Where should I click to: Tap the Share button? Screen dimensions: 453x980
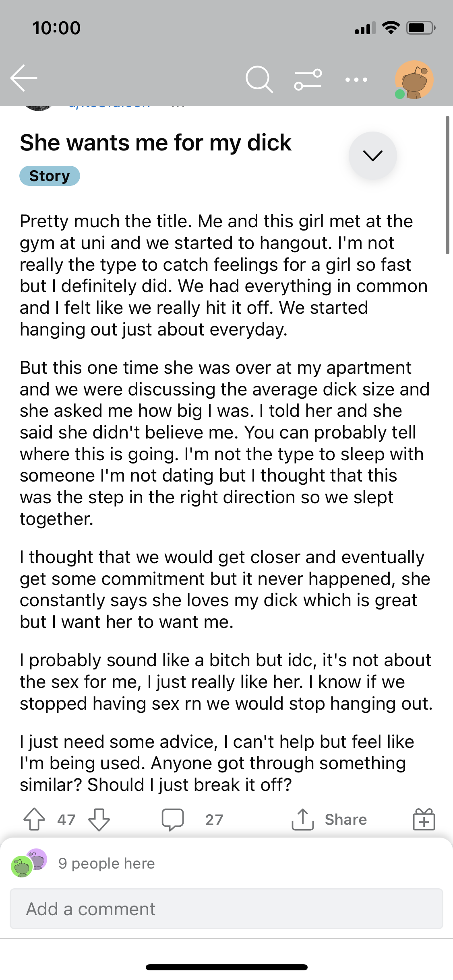click(x=329, y=819)
